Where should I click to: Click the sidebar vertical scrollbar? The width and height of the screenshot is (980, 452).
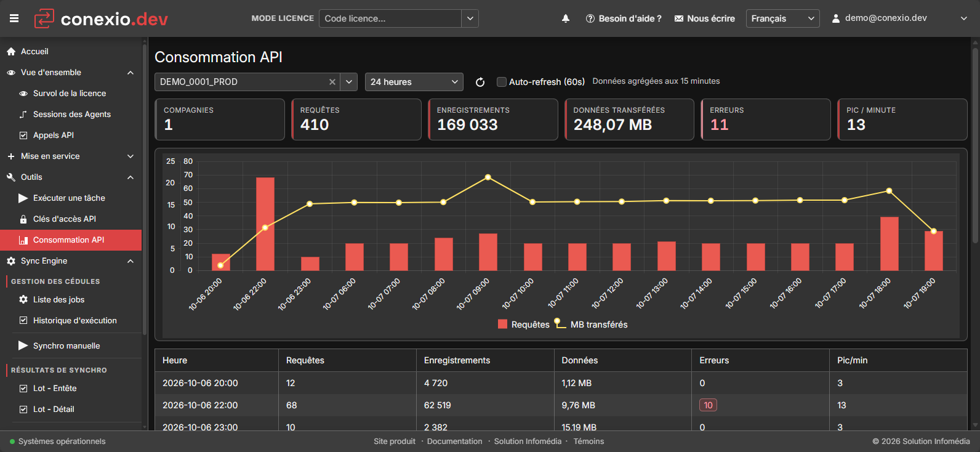pyautogui.click(x=145, y=191)
